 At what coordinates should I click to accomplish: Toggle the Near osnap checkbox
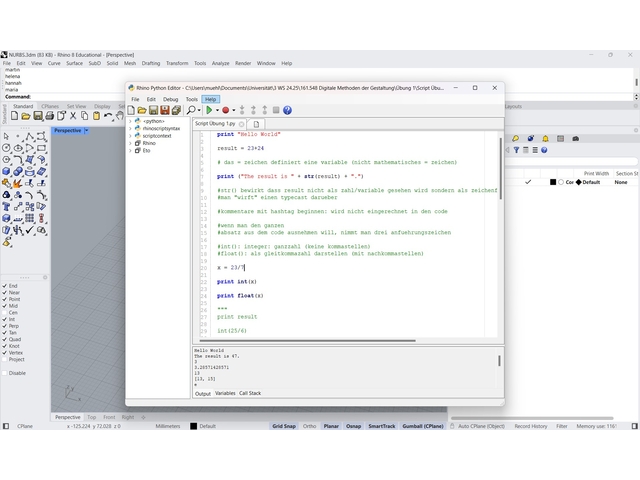point(5,293)
